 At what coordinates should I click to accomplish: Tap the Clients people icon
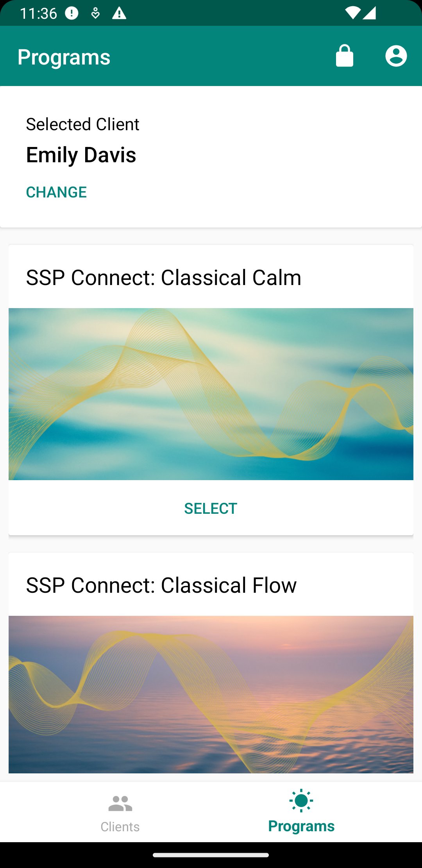pyautogui.click(x=120, y=803)
